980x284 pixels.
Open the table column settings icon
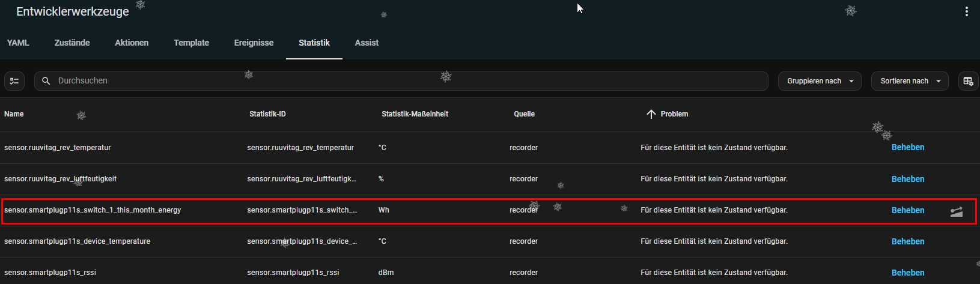tap(967, 81)
